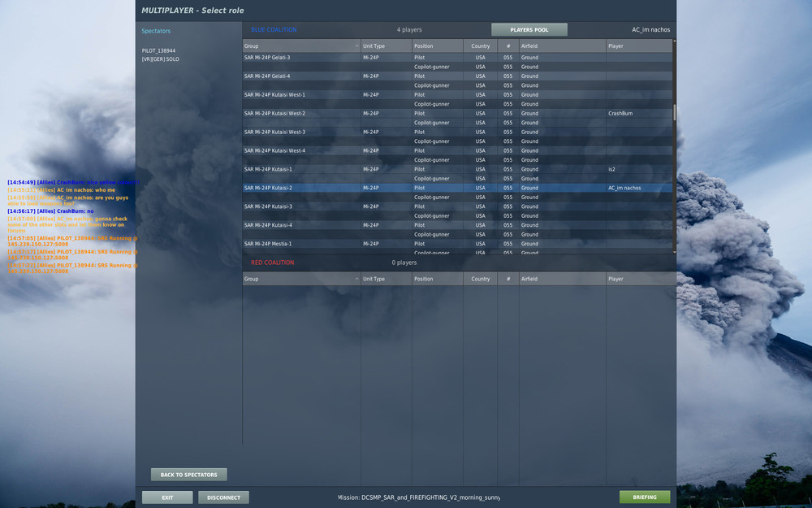812x508 pixels.
Task: Click highlighted SAR Mi-24P Kutaisi-2 row
Action: point(457,189)
